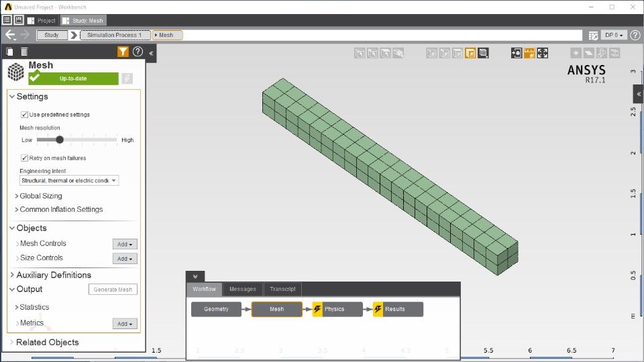This screenshot has width=644, height=362.
Task: Click the zoom to fit arrows icon
Action: 543,53
